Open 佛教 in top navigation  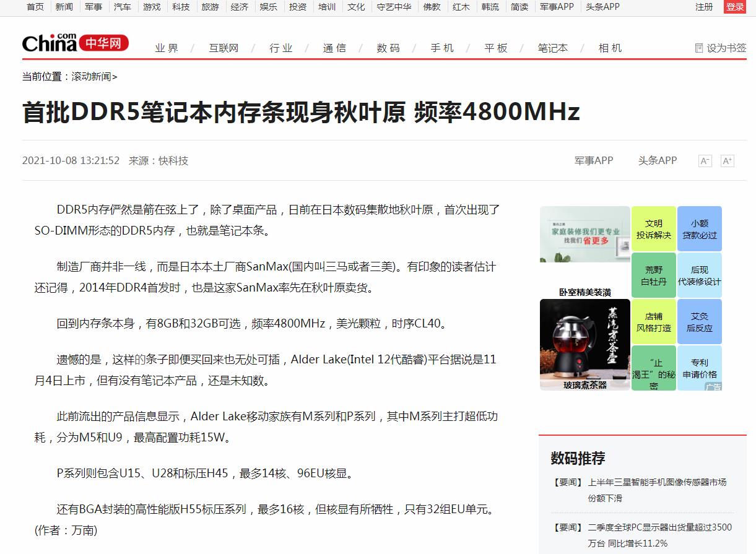click(432, 7)
